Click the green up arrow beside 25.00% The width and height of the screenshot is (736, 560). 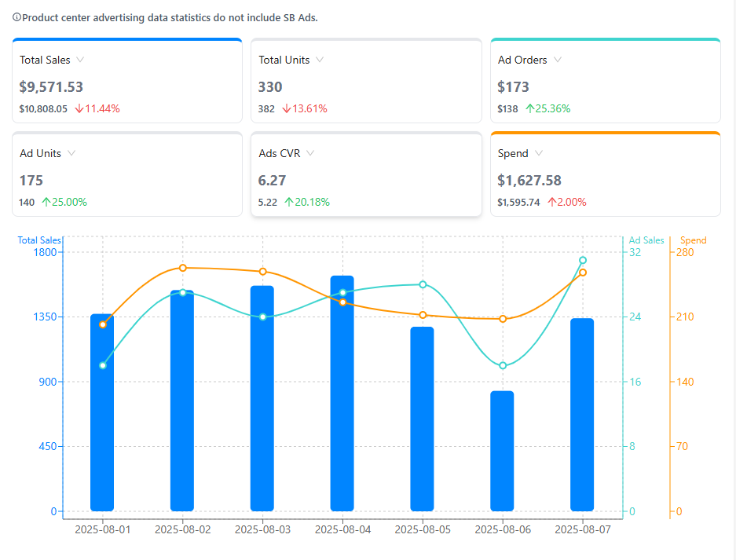click(46, 202)
